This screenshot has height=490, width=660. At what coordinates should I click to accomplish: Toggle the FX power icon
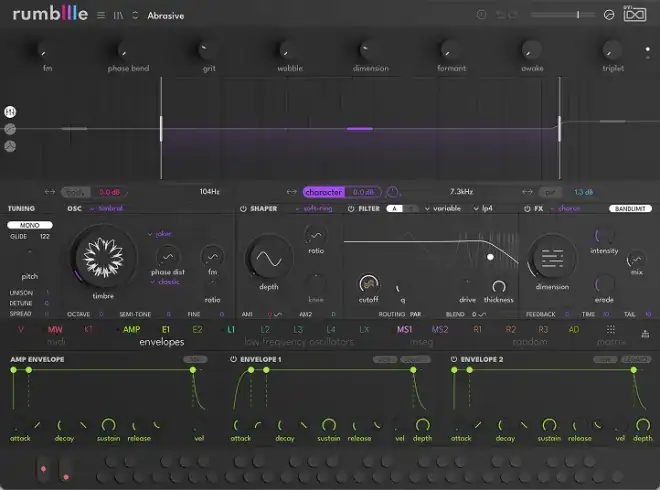[x=527, y=208]
